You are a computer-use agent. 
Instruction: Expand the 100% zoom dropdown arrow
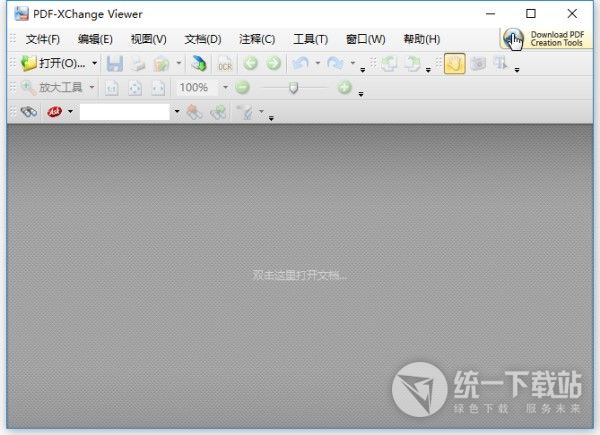[x=225, y=87]
